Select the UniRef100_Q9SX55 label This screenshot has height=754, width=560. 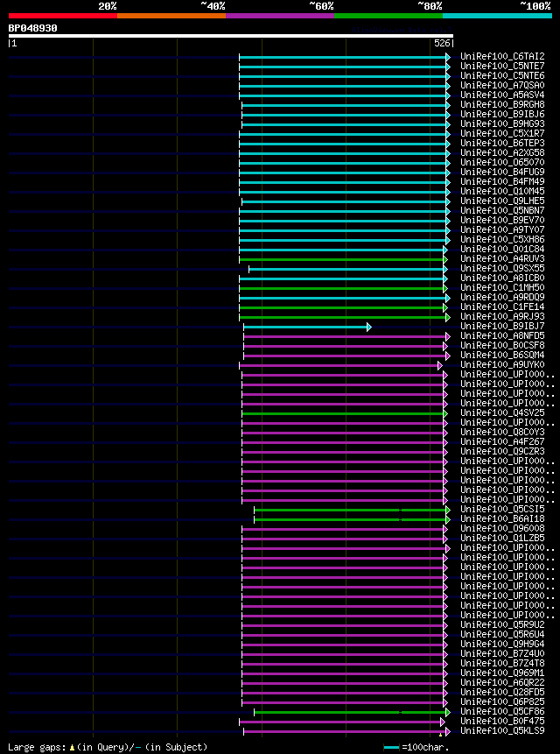point(502,268)
